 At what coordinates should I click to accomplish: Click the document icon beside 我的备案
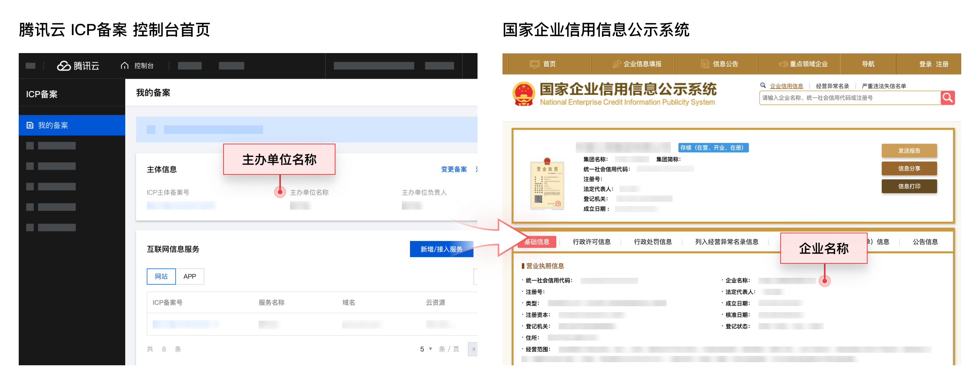point(30,125)
